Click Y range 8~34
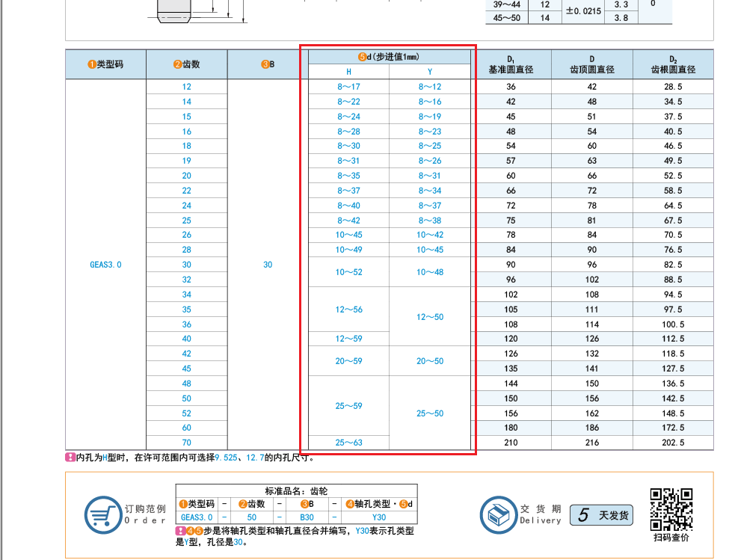This screenshot has width=729, height=560. 430,191
